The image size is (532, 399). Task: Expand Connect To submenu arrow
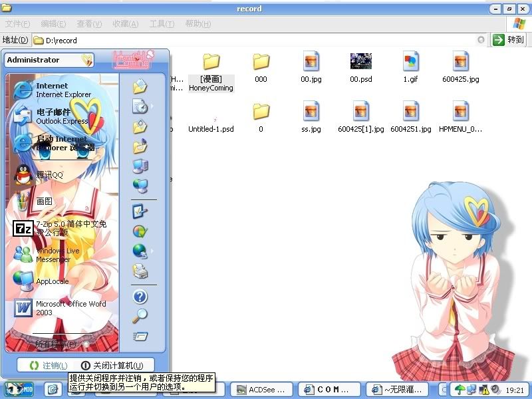[x=152, y=251]
